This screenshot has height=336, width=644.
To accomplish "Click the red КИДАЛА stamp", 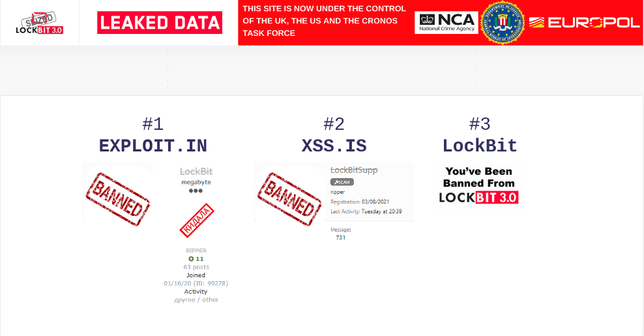I will click(x=197, y=221).
